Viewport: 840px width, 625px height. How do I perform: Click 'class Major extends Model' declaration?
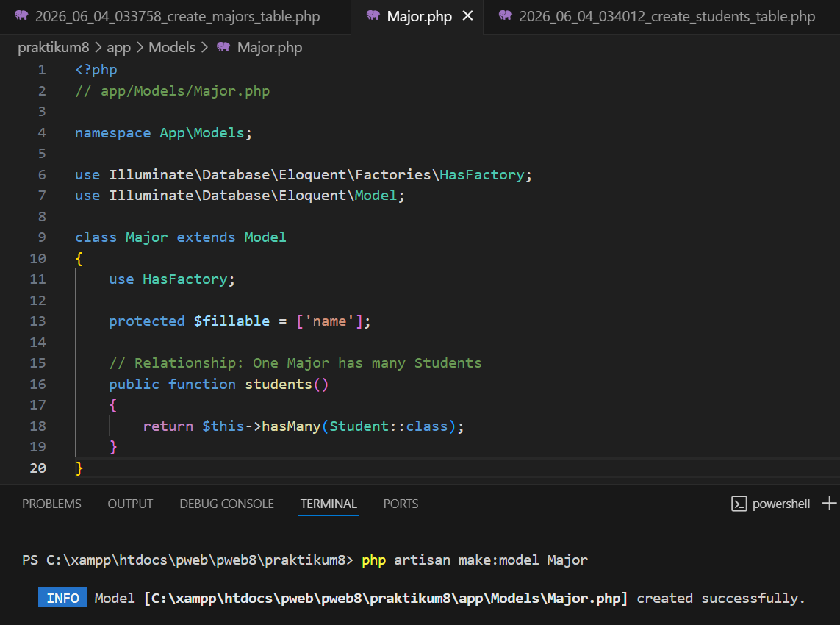tap(181, 238)
